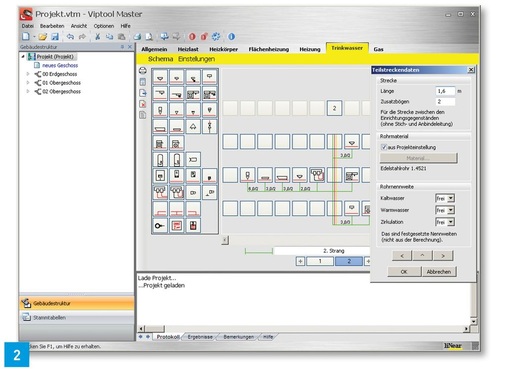Undo the last action with the left arrow
Viewport: 506px width, 369px height.
pyautogui.click(x=70, y=36)
